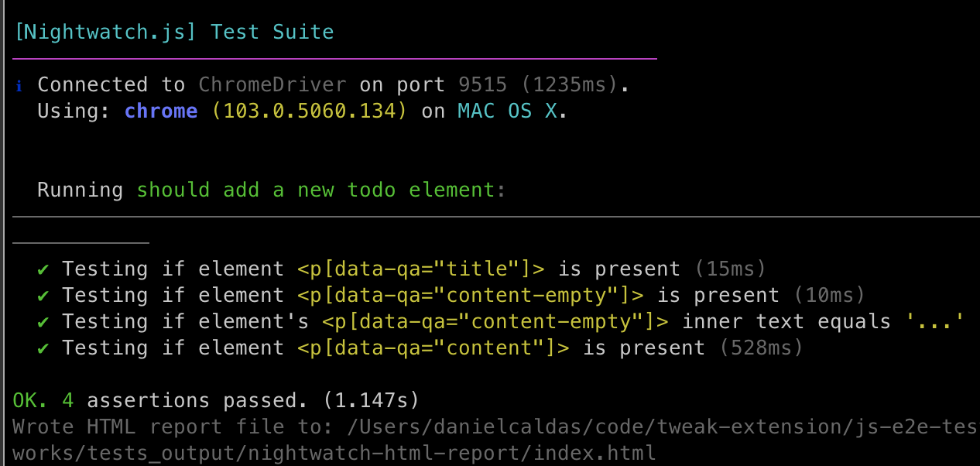The image size is (980, 466).
Task: Click the checkmark on the 528ms assertion line
Action: click(43, 348)
